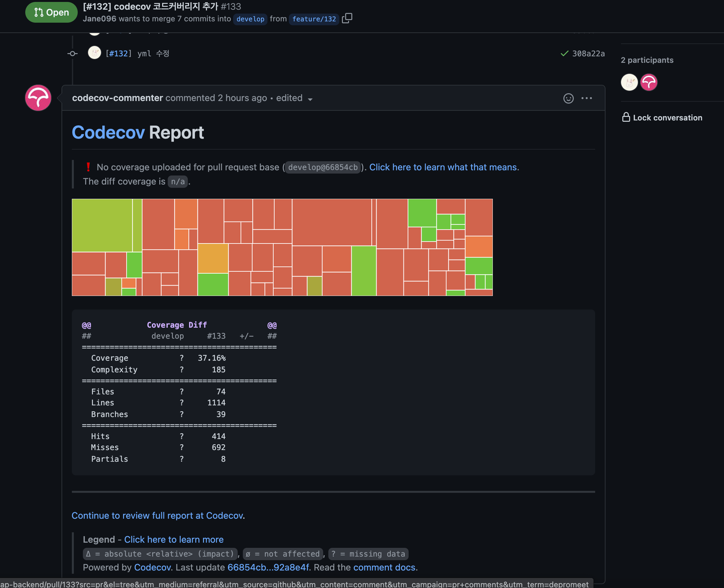Open the comment docs link
Screen dimensions: 724x588
(384, 567)
